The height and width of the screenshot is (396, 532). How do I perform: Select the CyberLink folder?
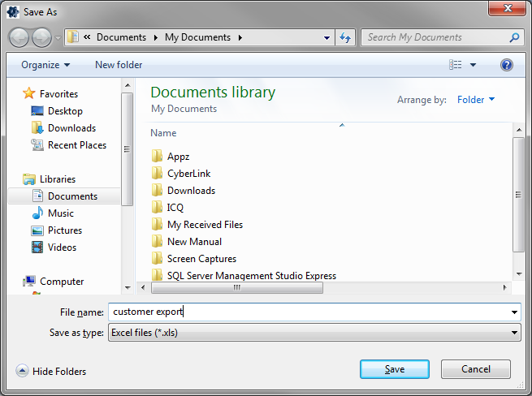coord(188,174)
